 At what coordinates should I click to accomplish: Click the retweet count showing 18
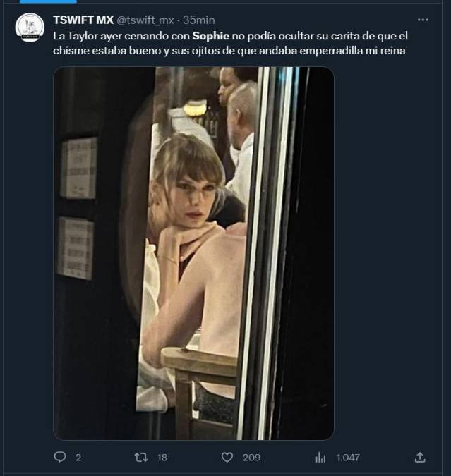(162, 457)
